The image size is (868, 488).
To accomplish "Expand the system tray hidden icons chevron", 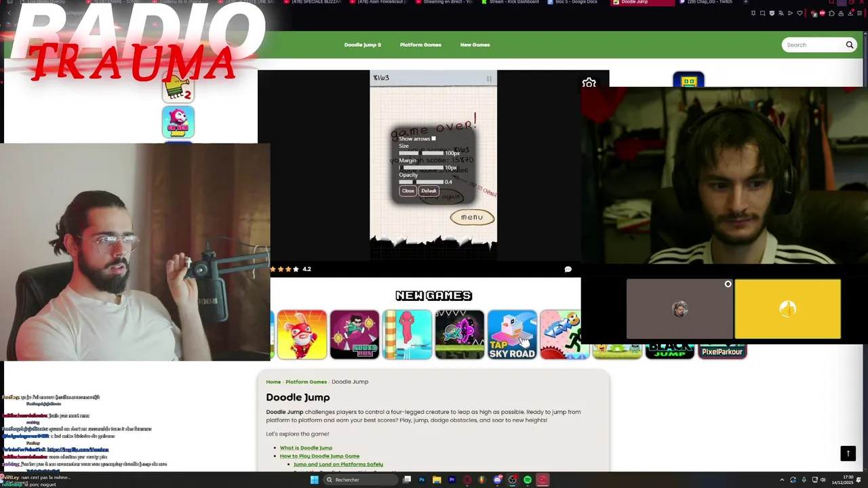I will (x=782, y=480).
